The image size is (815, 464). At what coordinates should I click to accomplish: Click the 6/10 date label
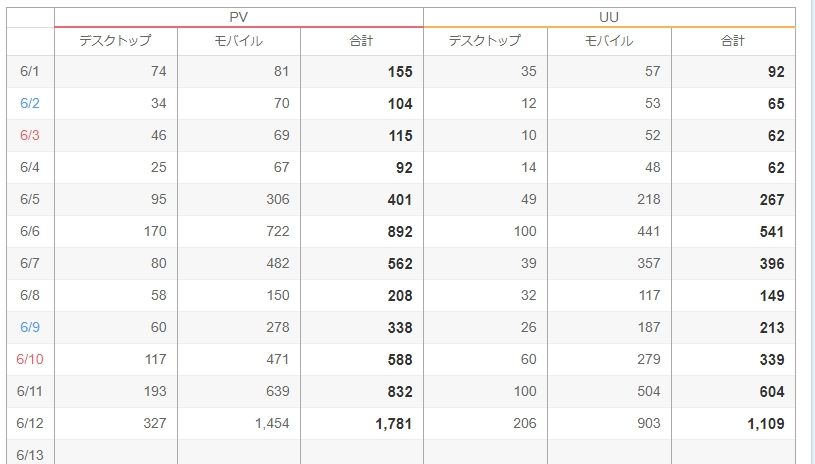(30, 359)
